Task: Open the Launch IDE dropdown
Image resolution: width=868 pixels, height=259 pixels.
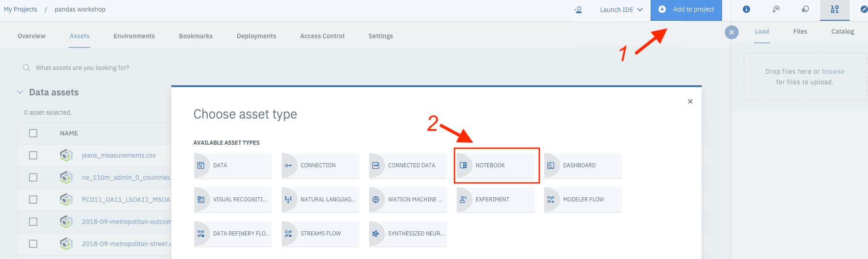Action: [621, 10]
